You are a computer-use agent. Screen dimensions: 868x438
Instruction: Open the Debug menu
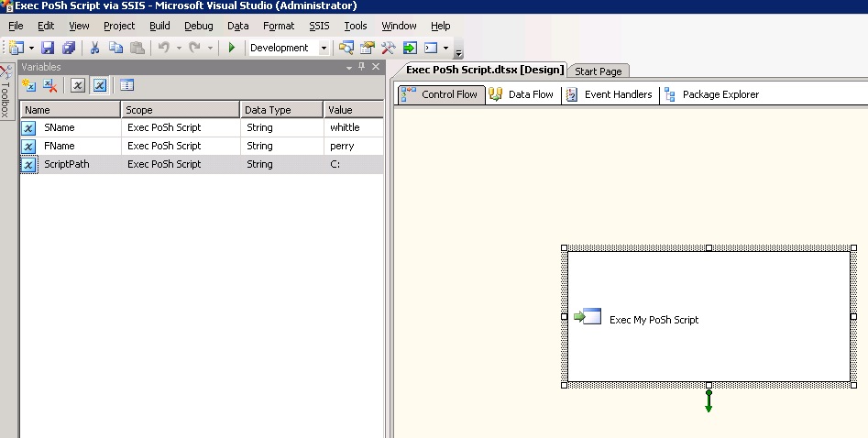pos(198,26)
